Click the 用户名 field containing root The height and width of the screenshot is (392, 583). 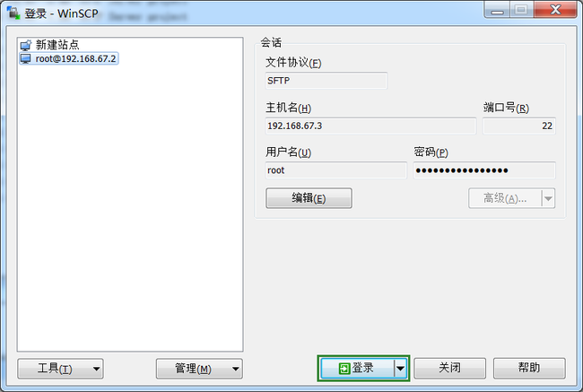click(336, 170)
